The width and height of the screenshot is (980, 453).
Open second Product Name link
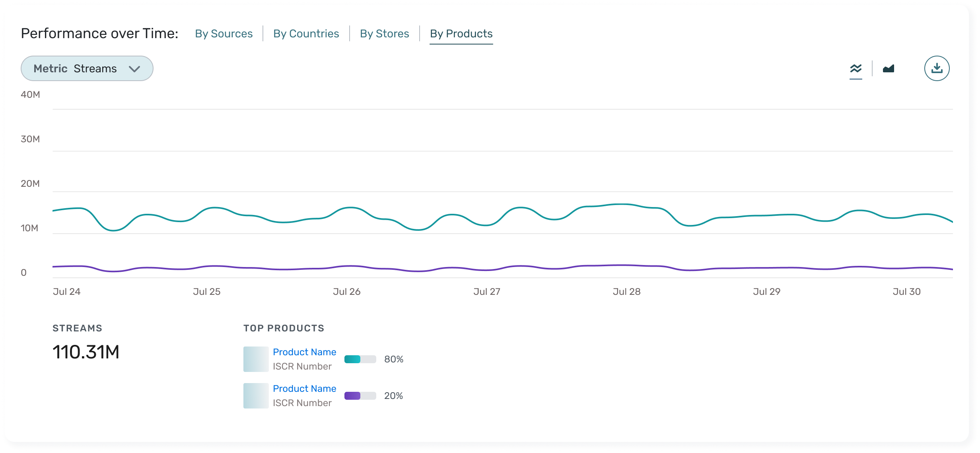[x=304, y=389]
